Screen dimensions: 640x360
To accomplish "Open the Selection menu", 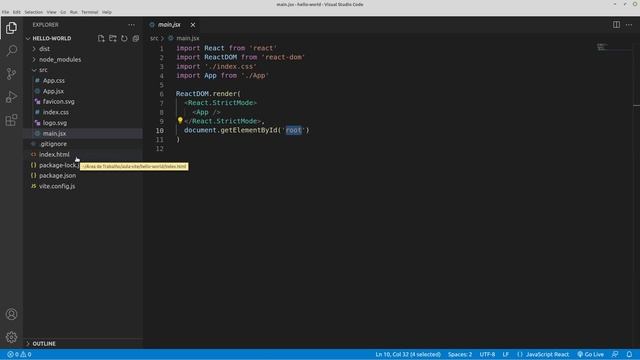I will (x=33, y=12).
